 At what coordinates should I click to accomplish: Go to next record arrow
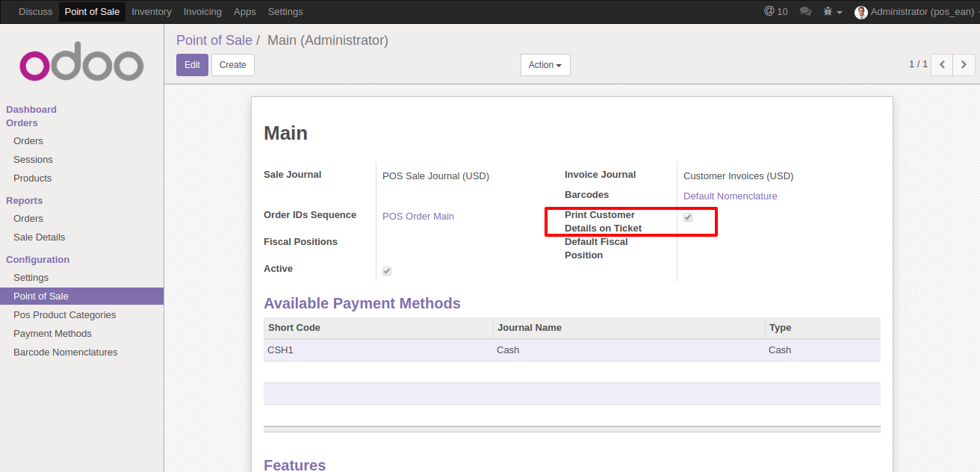click(964, 65)
